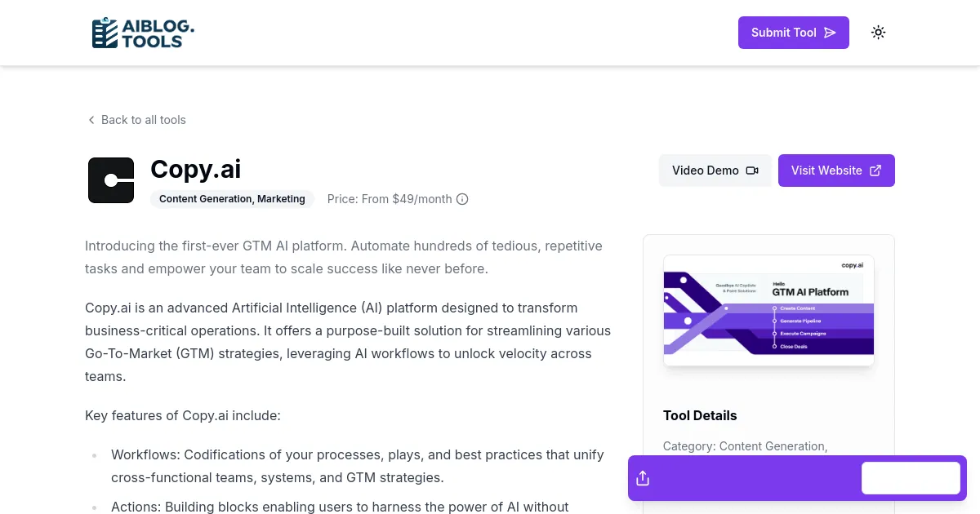Toggle the light/dark theme sun icon
The image size is (980, 514).
[878, 33]
